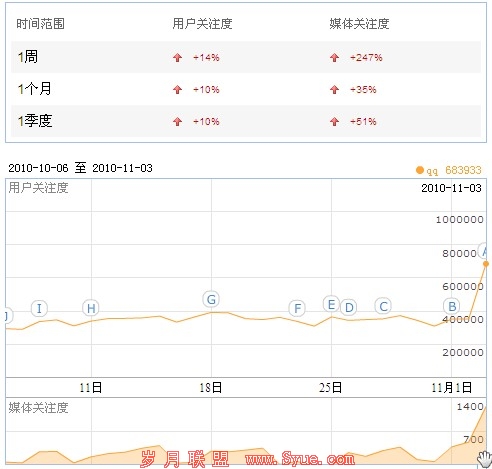This screenshot has height=469, width=492.
Task: Select news marker H near 11日
Action: (x=91, y=308)
